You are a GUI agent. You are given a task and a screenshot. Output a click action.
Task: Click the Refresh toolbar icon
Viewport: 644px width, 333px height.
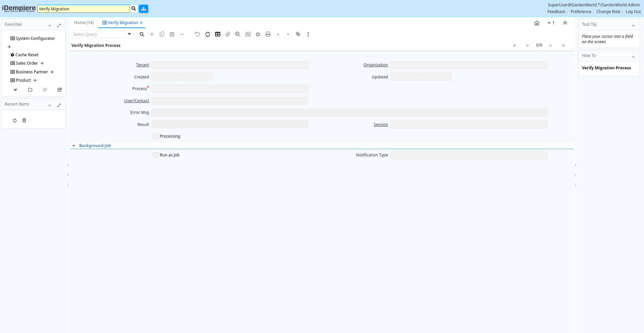(x=208, y=34)
